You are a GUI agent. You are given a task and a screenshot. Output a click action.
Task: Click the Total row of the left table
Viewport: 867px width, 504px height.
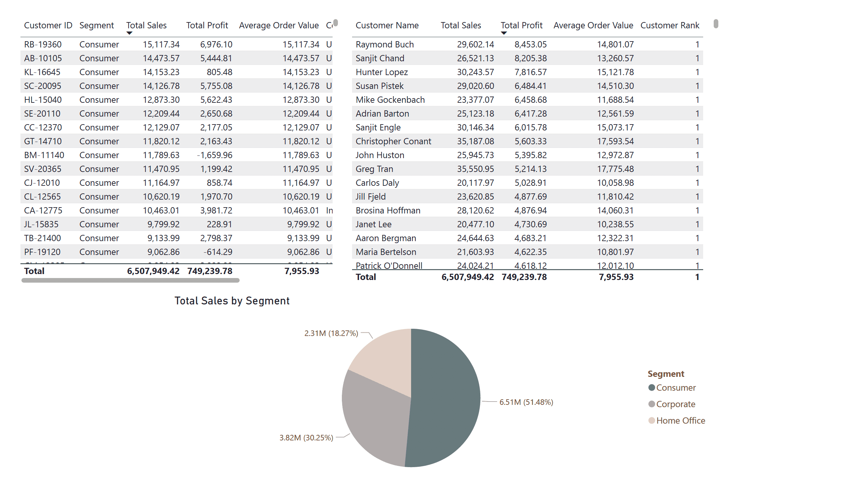point(137,271)
